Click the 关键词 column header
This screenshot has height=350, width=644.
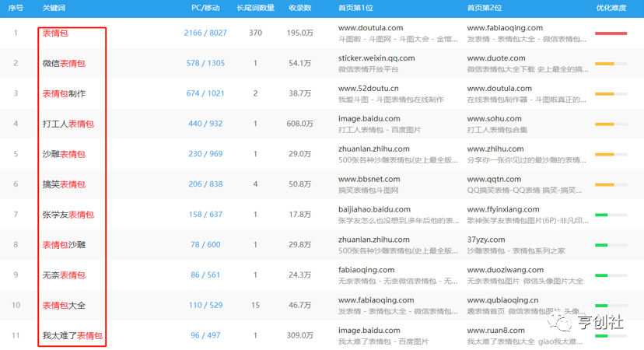coord(54,8)
